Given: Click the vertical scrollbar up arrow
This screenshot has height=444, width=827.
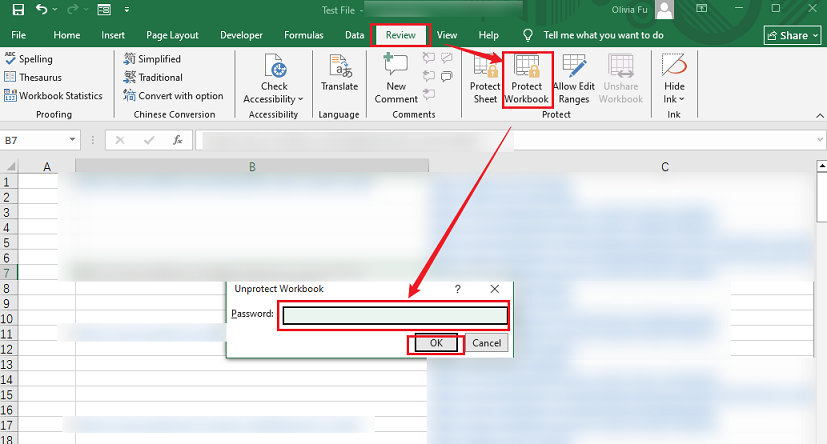Looking at the screenshot, I should click(x=822, y=166).
